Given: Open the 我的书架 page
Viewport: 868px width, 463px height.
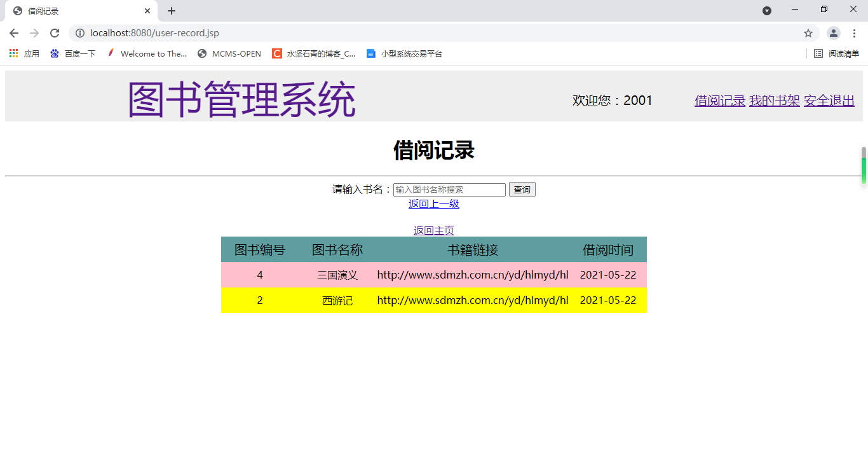Looking at the screenshot, I should (x=774, y=100).
